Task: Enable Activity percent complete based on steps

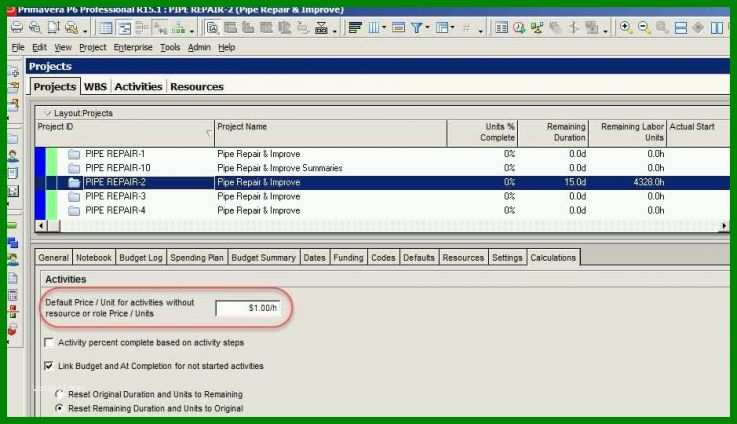Action: 48,342
